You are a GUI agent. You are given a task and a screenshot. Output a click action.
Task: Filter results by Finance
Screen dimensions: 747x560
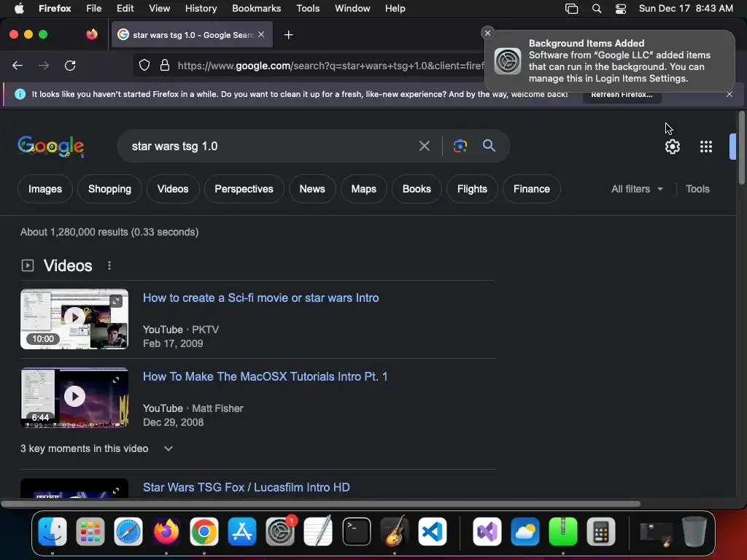tap(532, 189)
